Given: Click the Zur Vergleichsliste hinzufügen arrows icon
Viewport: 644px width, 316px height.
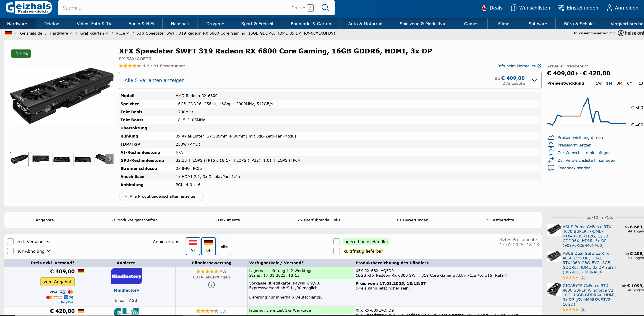Looking at the screenshot, I should pos(551,160).
